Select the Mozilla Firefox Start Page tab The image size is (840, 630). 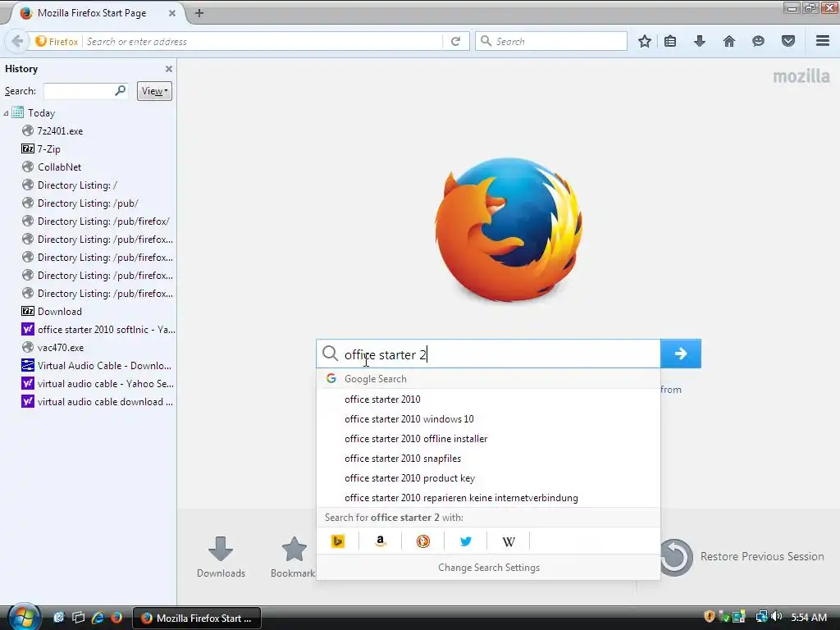tap(92, 13)
